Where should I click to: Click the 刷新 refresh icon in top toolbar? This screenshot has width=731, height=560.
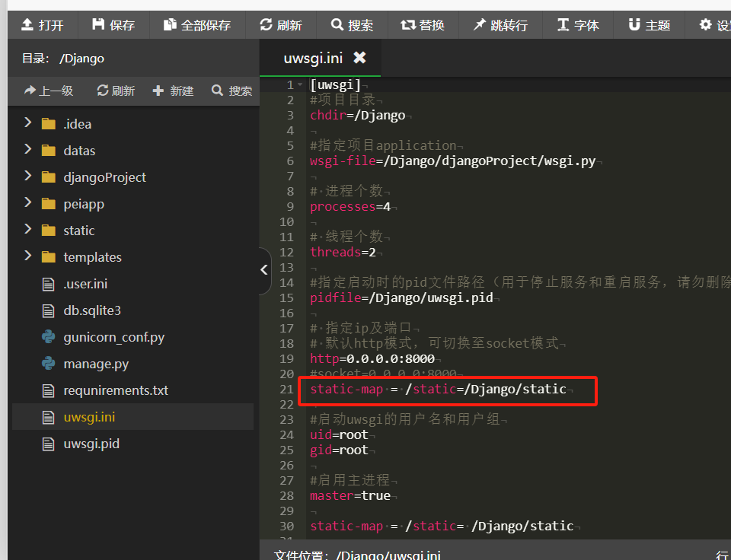266,24
